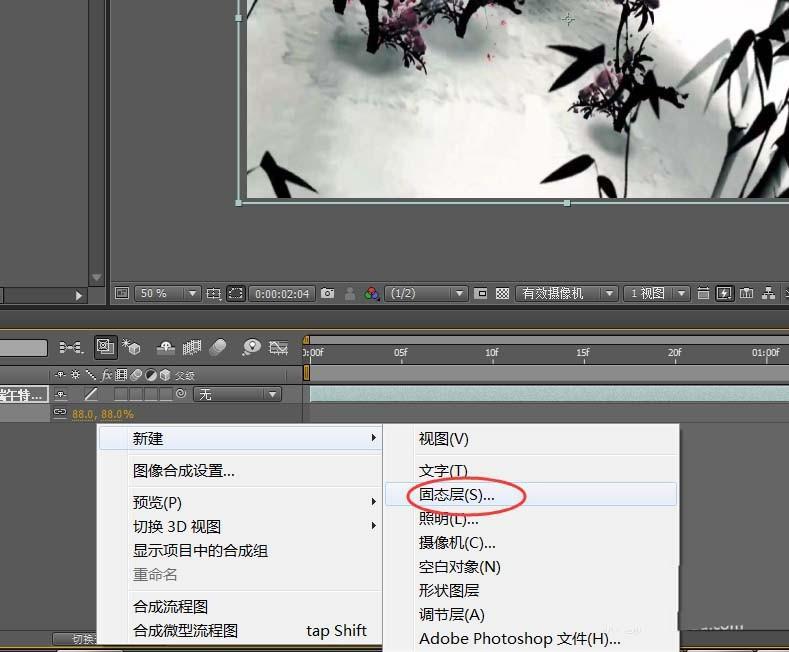Toggle motion blur box on the 端午特 layer
The image size is (789, 652).
136,394
